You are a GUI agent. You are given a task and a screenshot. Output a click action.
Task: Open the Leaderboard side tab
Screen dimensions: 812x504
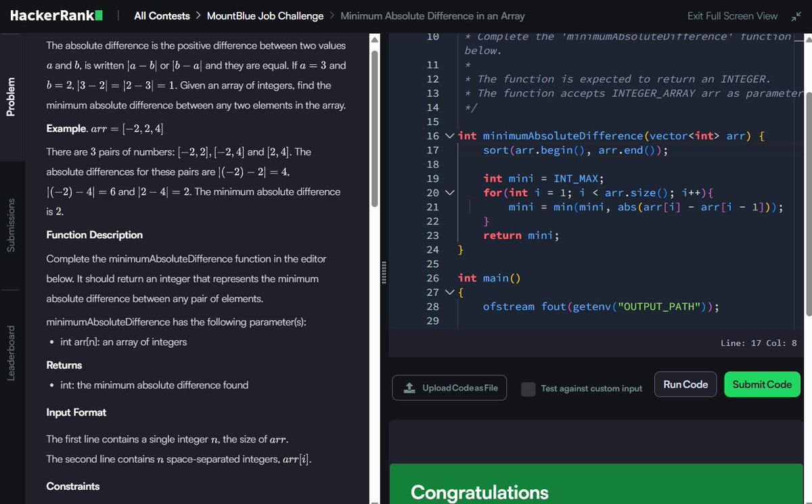[11, 352]
